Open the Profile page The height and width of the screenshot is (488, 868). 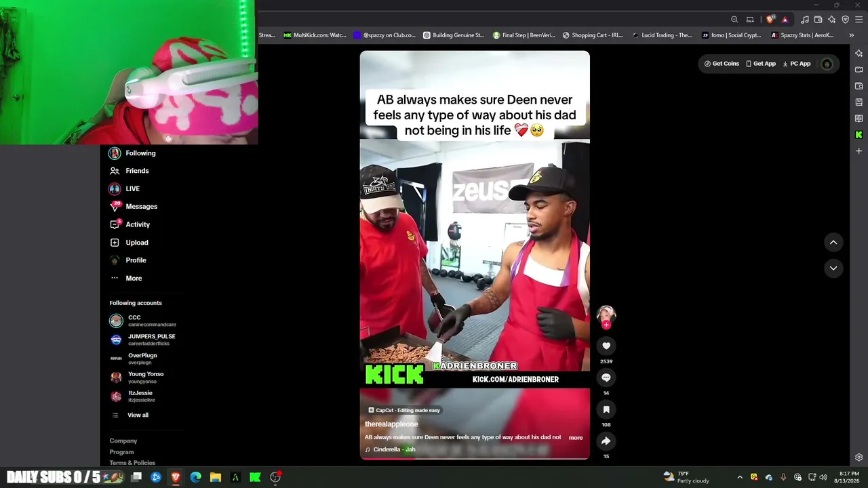[127, 260]
